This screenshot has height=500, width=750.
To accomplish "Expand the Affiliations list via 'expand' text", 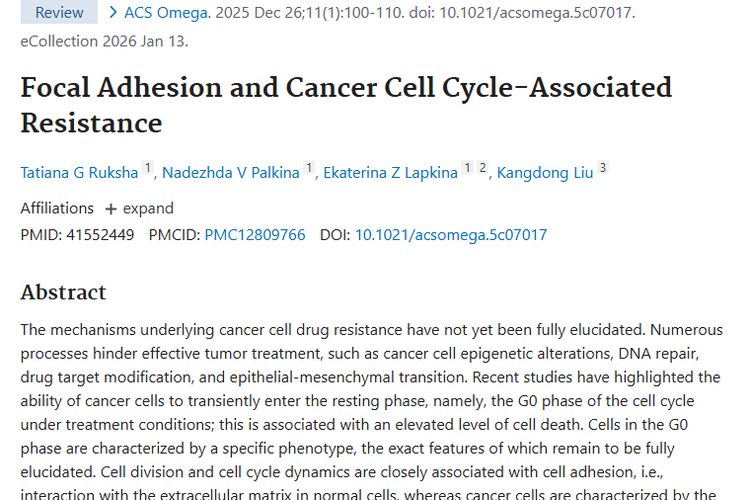I will coord(148,208).
